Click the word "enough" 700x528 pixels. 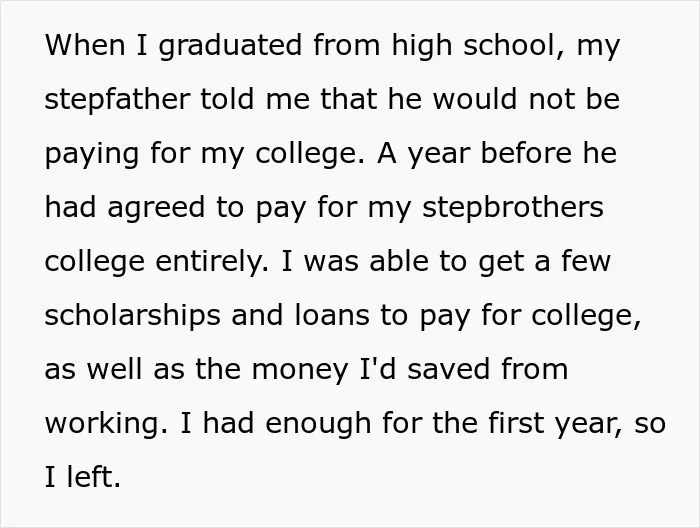318,425
